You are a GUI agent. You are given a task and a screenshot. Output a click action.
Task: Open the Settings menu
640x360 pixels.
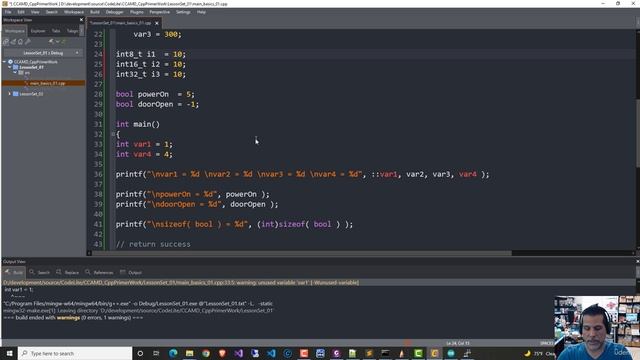click(183, 12)
